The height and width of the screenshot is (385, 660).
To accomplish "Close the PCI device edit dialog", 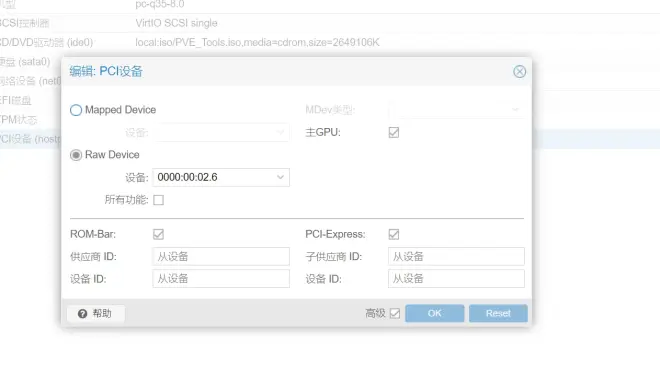I will [519, 72].
